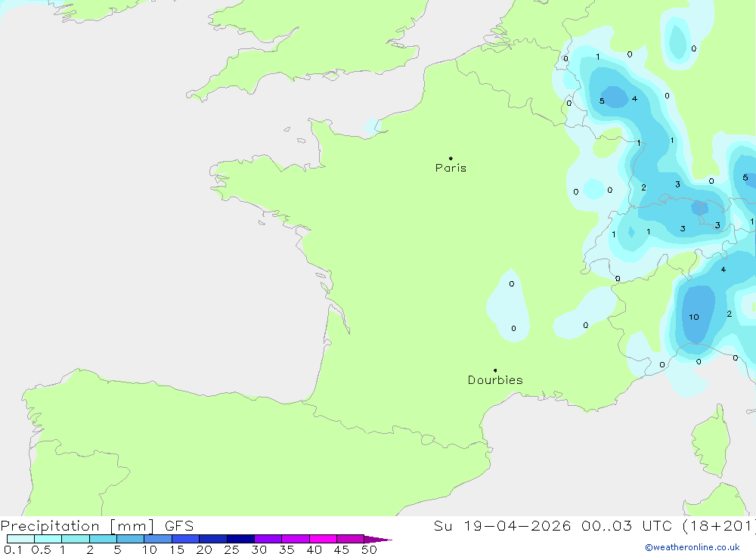The image size is (756, 554).
Task: Click the legend label '0.1'
Action: point(13,549)
